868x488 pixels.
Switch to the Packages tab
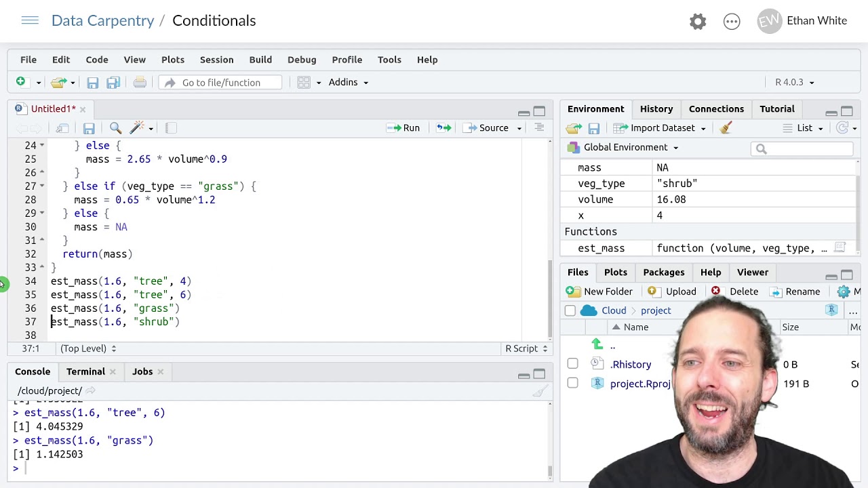[x=664, y=272]
